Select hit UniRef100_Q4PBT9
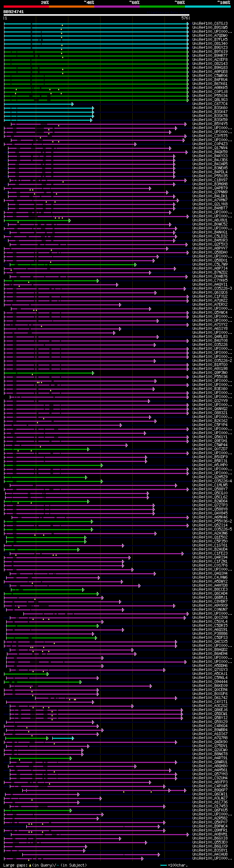This screenshot has height=868, width=234. (x=210, y=188)
